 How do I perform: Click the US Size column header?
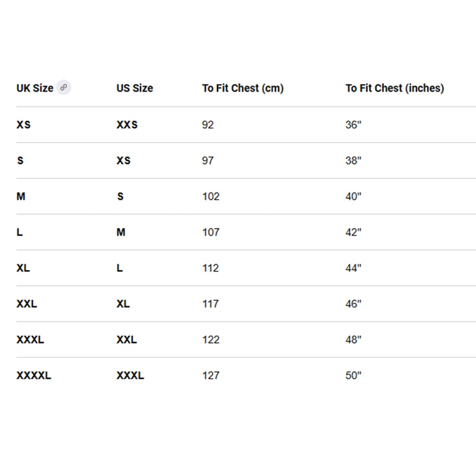pyautogui.click(x=135, y=88)
